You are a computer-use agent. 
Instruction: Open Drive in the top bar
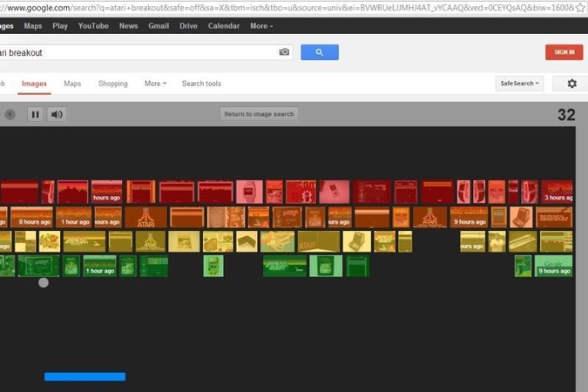pyautogui.click(x=188, y=26)
